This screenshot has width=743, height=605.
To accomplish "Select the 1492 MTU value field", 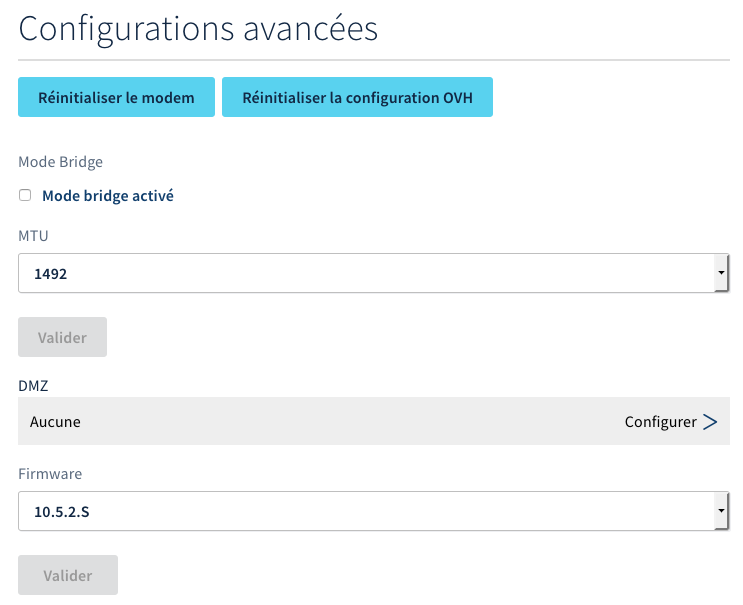I will tap(360, 273).
